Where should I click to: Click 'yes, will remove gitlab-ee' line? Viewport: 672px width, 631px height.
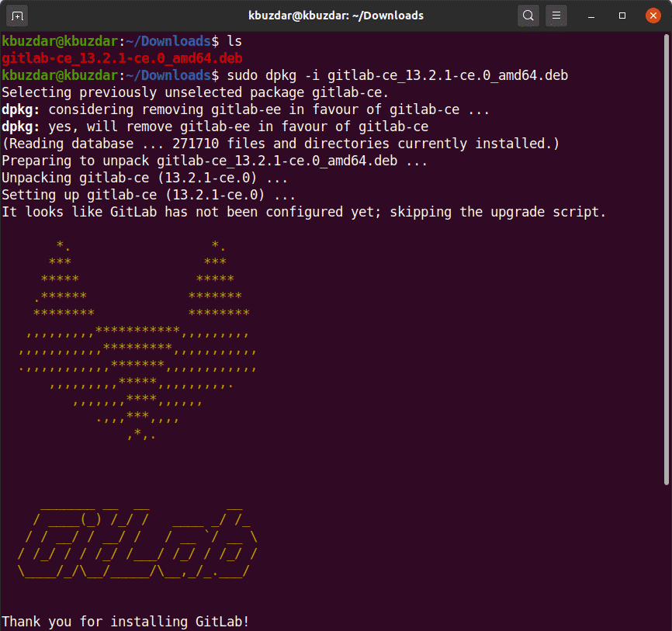pyautogui.click(x=215, y=127)
